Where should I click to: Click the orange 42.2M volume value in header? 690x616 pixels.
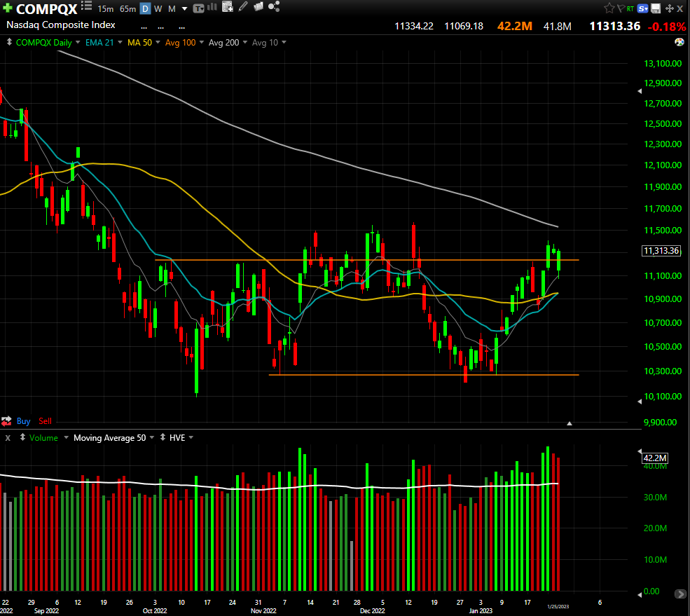(x=514, y=26)
